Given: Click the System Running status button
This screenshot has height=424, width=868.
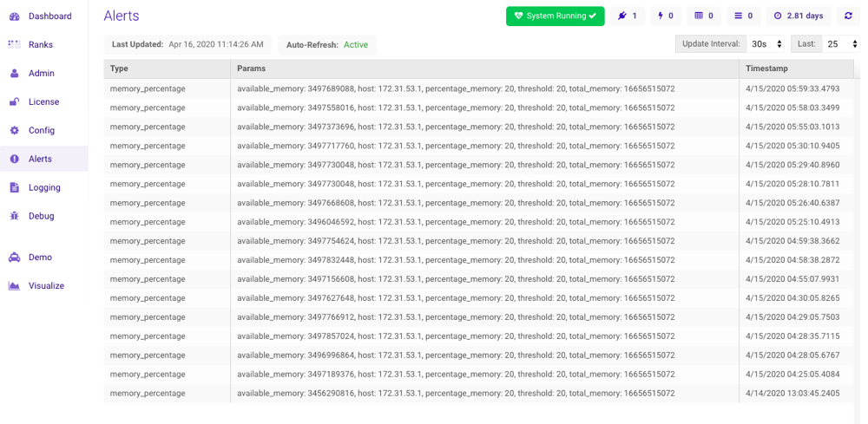Looking at the screenshot, I should pyautogui.click(x=556, y=16).
